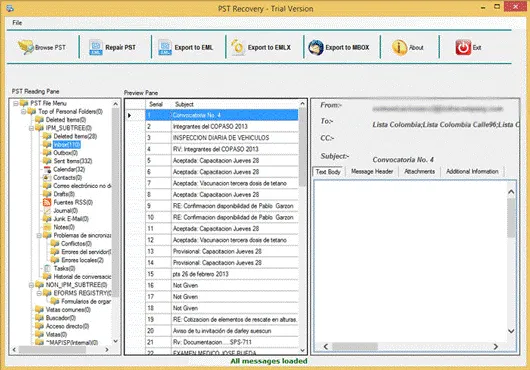Click the PST Recovery app icon in the title bar
This screenshot has width=530, height=370.
(10, 8)
